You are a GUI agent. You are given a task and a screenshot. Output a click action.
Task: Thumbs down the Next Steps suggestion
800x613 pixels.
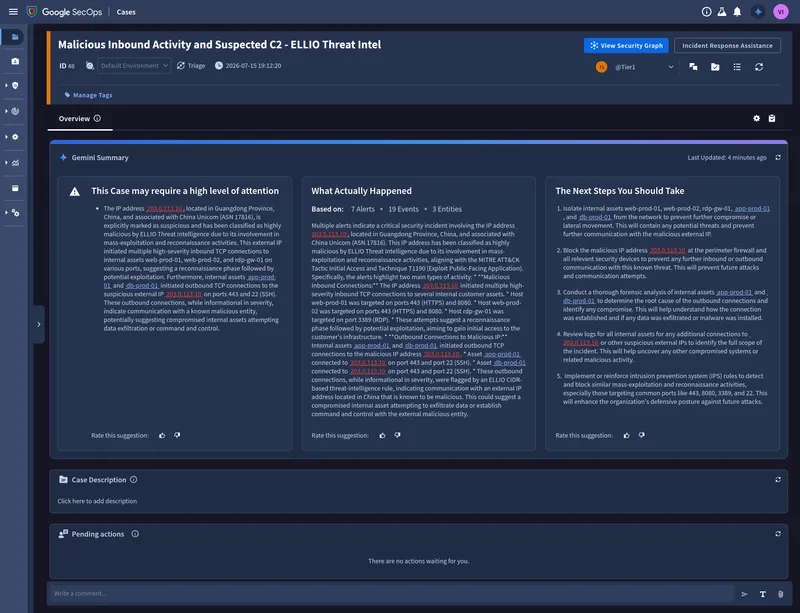[x=641, y=435]
